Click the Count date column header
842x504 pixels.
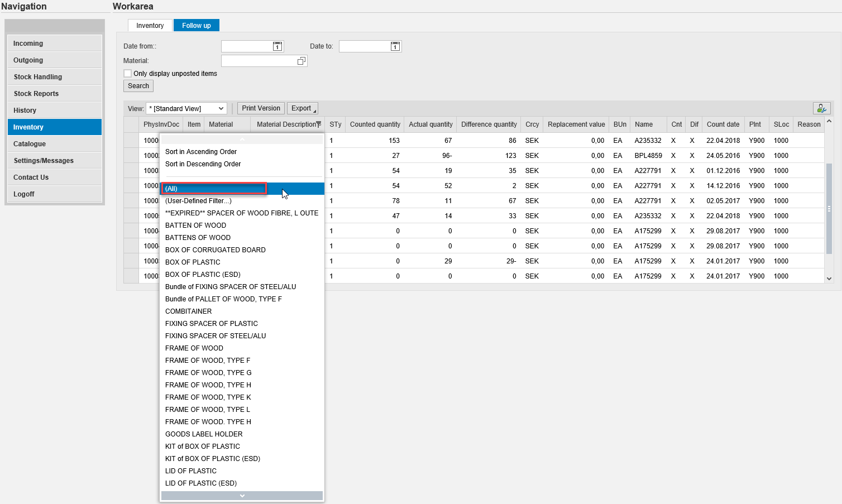pos(723,124)
